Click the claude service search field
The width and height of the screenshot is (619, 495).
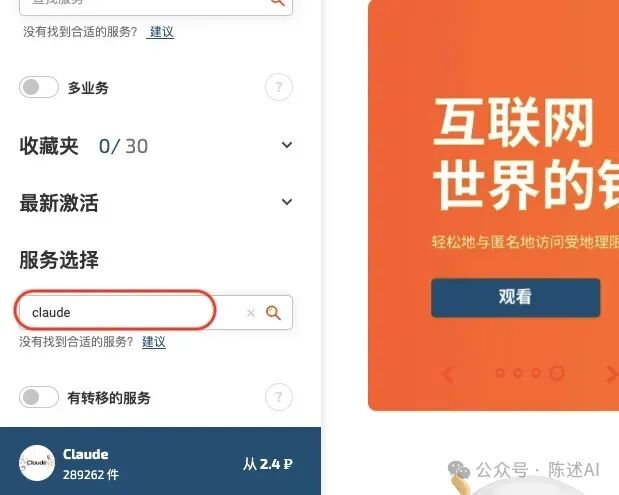point(156,313)
